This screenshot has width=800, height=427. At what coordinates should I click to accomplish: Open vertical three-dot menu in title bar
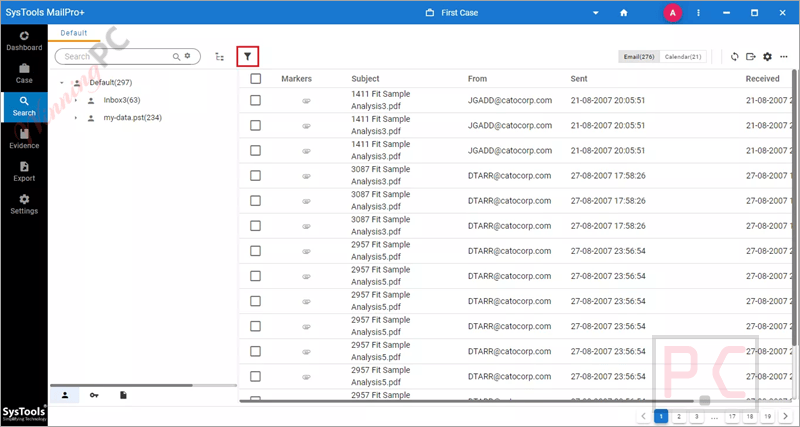698,13
